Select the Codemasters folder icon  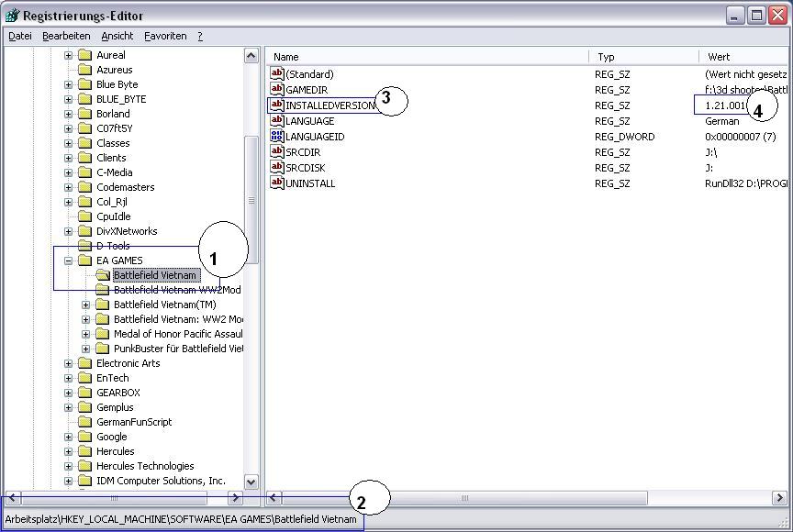[85, 187]
